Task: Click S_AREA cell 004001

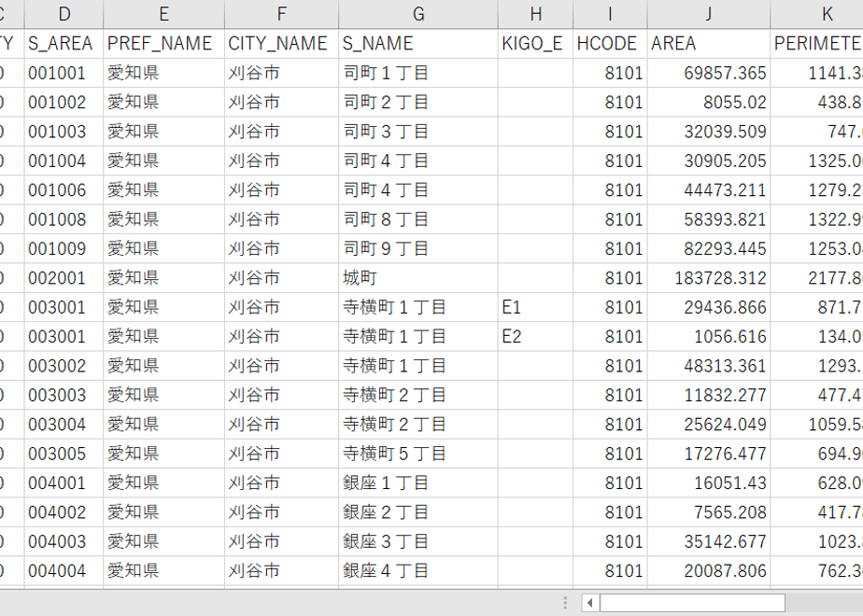Action: [64, 483]
